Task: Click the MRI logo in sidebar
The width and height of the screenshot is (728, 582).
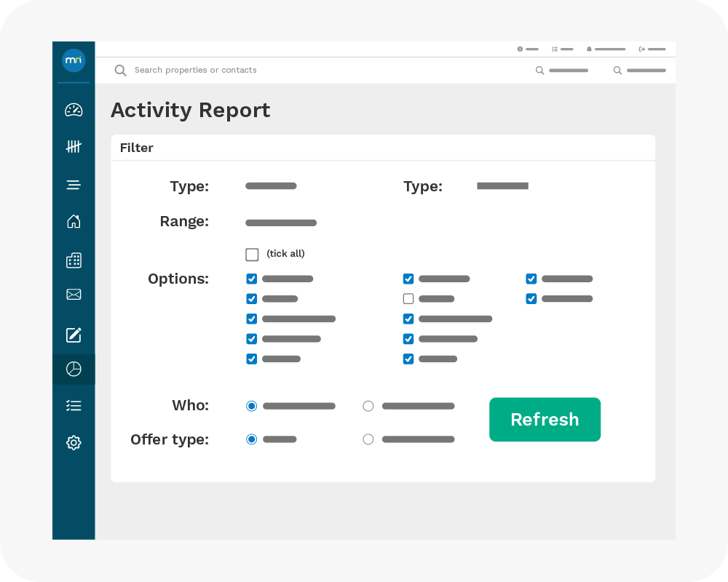Action: click(74, 60)
